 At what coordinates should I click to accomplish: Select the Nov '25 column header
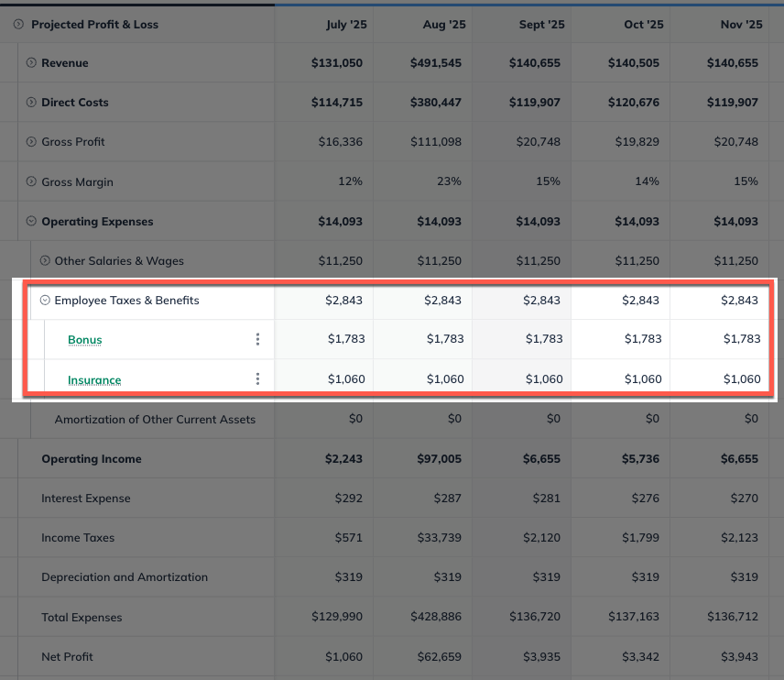pos(740,25)
